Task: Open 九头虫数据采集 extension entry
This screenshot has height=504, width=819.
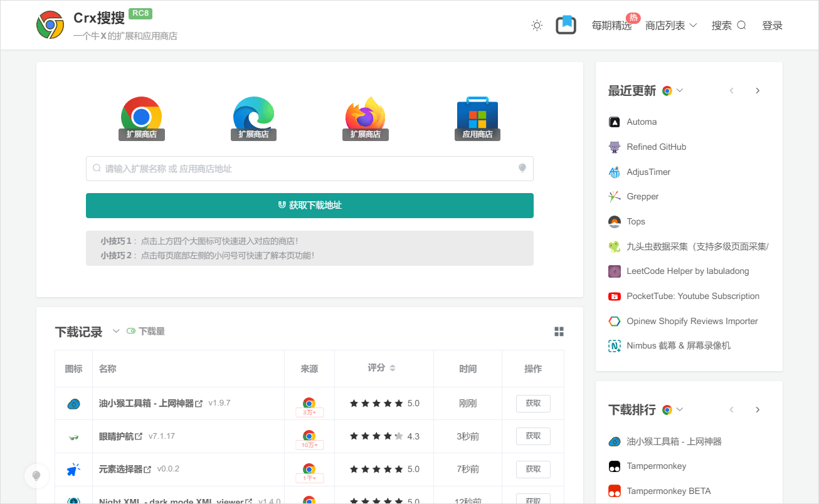Action: tap(697, 246)
